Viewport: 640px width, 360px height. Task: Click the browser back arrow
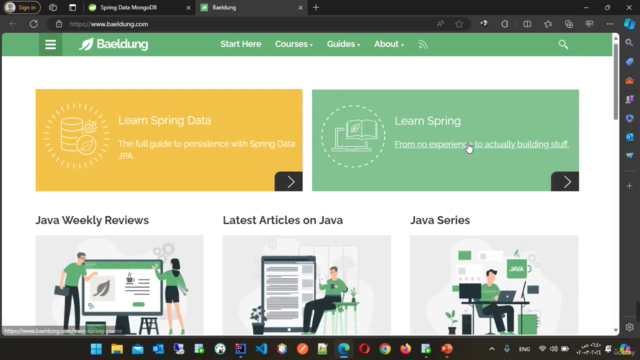13,24
